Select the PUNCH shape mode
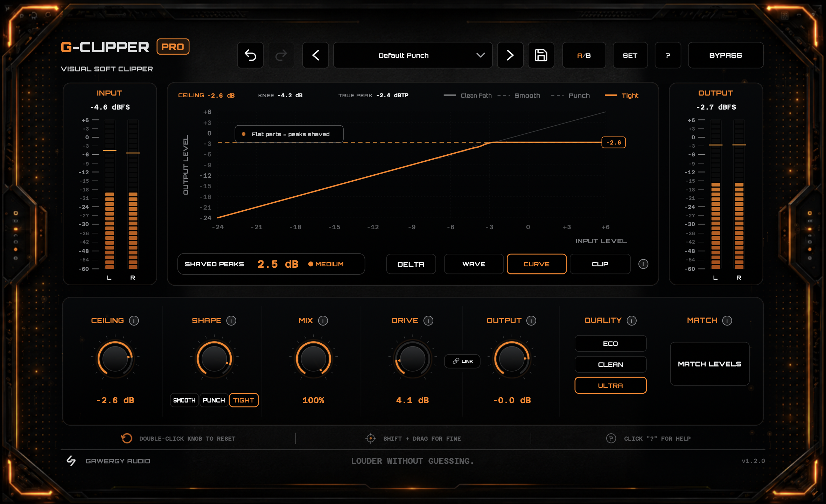826x504 pixels. 214,400
